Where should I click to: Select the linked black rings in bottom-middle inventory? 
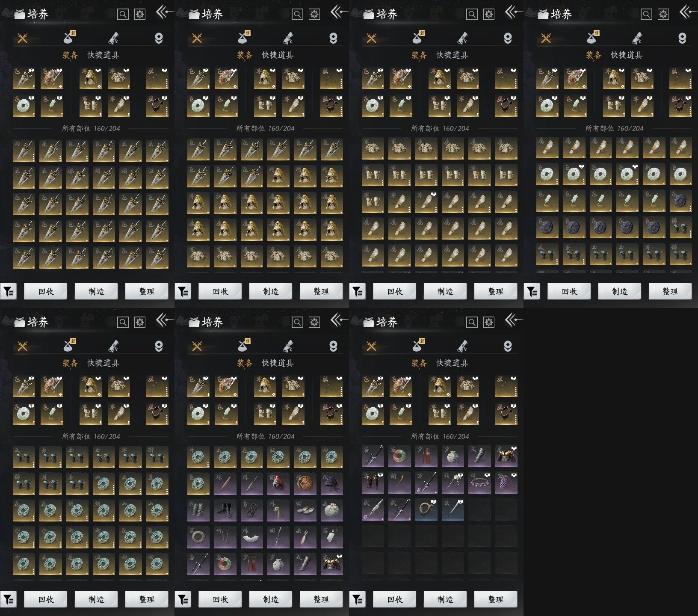[251, 510]
